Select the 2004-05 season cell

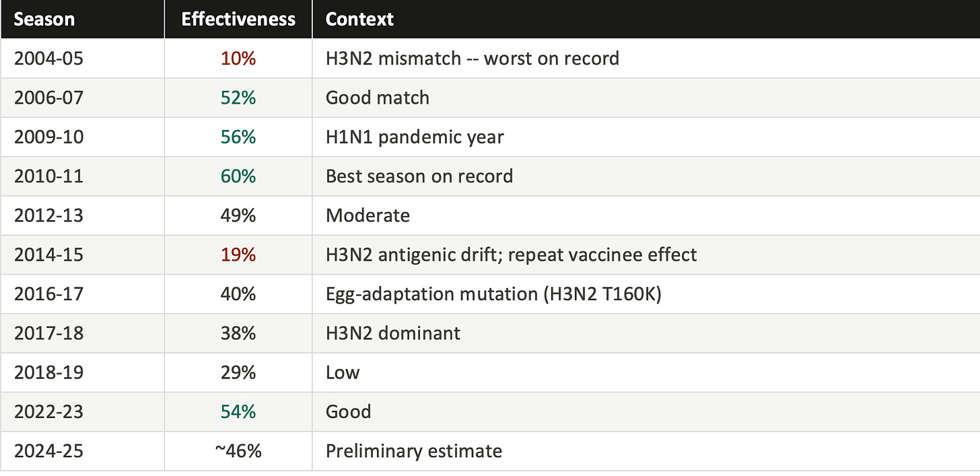point(82,58)
